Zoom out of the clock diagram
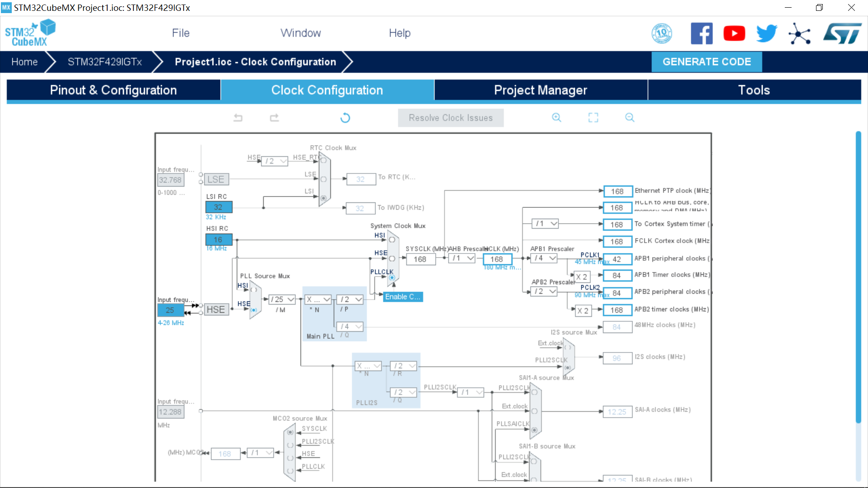 (630, 117)
